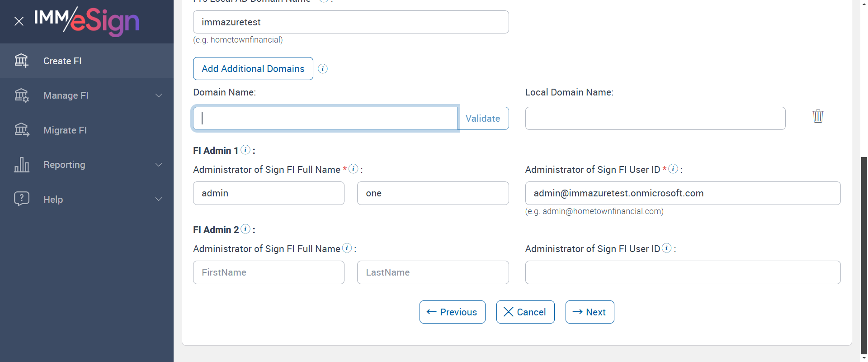Screen dimensions: 868x362
Task: Open Create FI in the sidebar
Action: [62, 61]
